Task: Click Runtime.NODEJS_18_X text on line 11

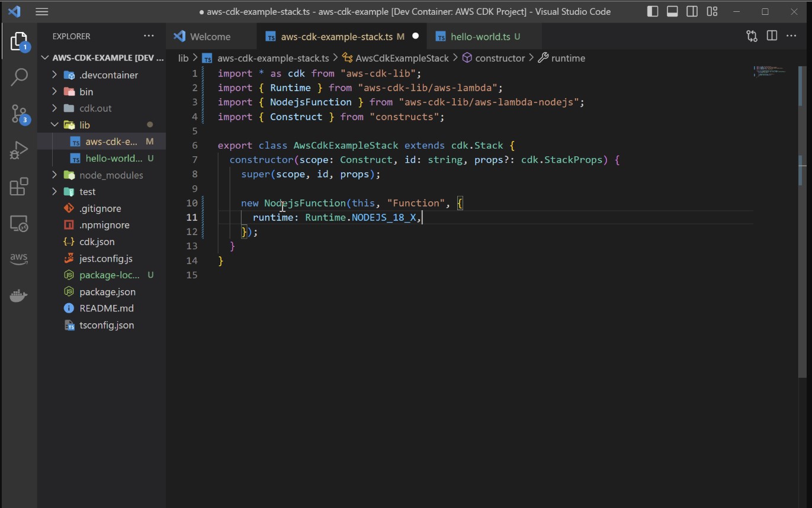Action: (x=361, y=217)
